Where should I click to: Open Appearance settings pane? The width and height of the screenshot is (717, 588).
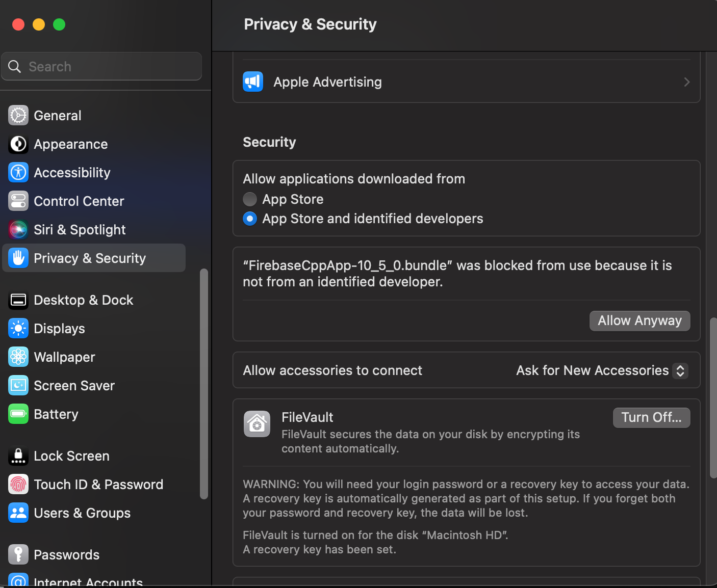[94, 144]
